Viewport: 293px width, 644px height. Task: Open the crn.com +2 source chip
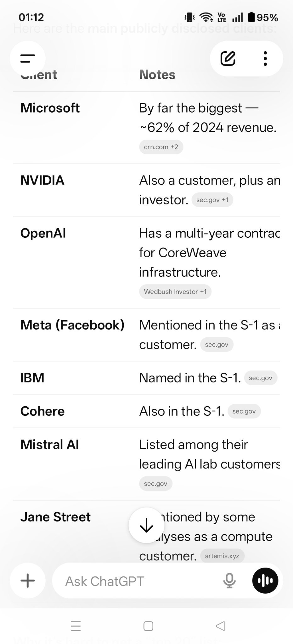pyautogui.click(x=161, y=147)
